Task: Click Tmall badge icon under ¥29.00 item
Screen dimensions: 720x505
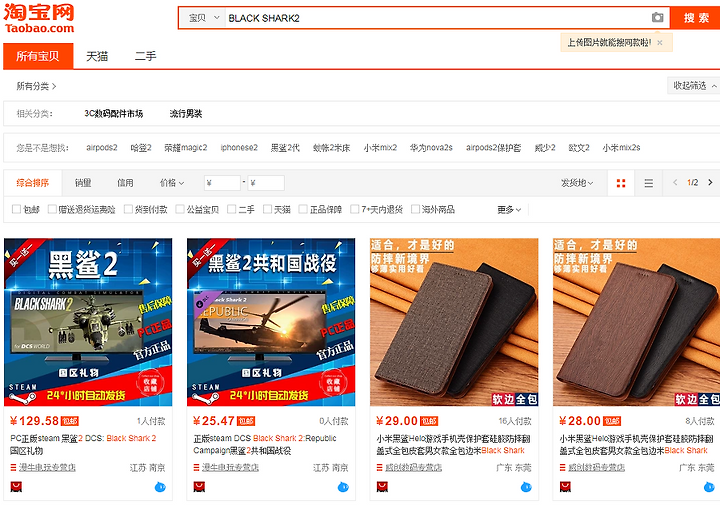Action: (x=382, y=487)
